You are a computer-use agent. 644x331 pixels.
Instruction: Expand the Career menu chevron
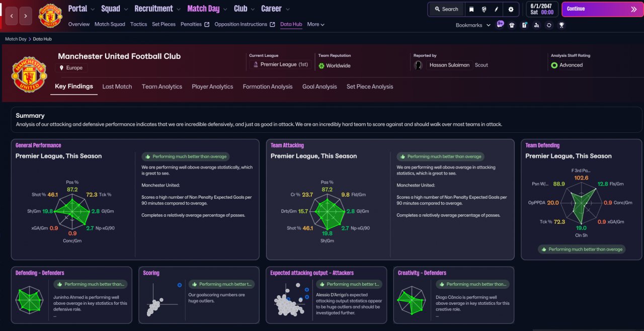pyautogui.click(x=287, y=9)
